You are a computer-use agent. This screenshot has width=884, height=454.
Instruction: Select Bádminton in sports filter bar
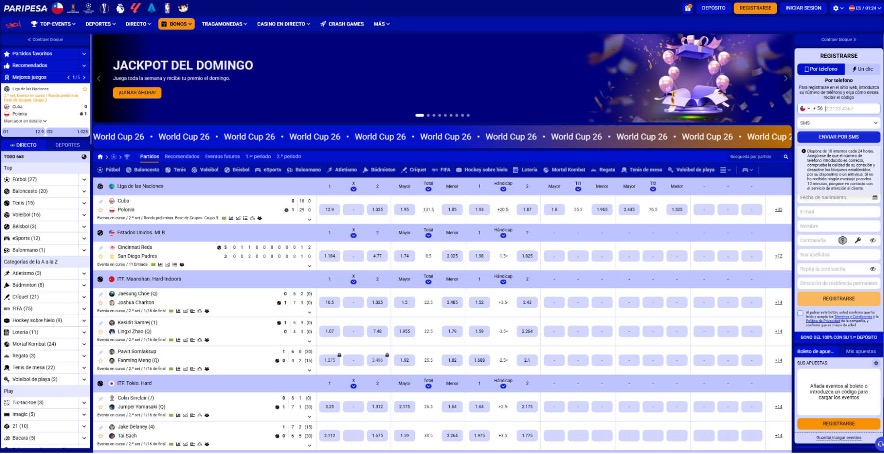click(379, 169)
